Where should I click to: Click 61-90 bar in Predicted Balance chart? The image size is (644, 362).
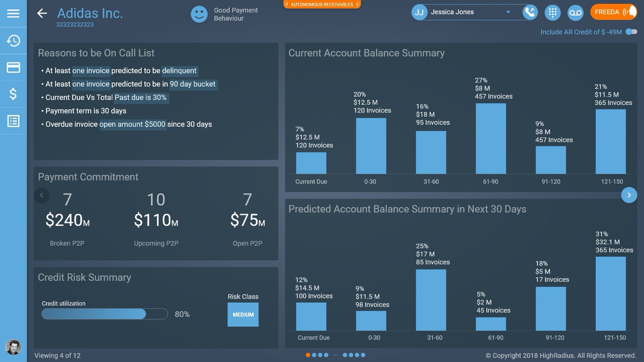coord(491,324)
